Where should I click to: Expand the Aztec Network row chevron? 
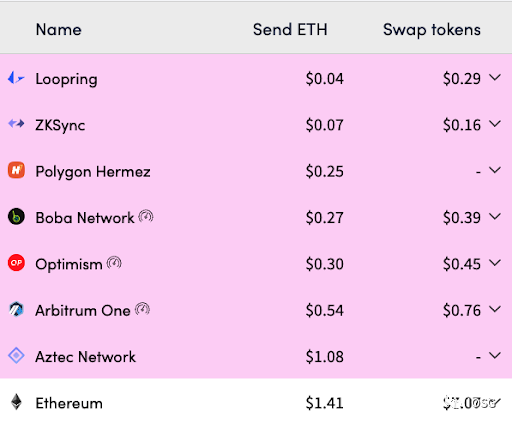495,356
